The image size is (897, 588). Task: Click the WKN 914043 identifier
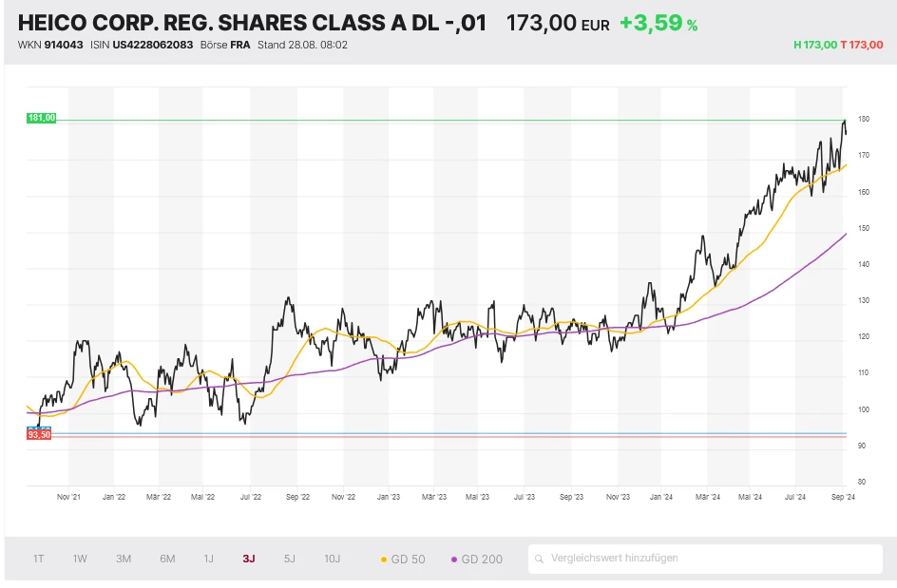64,45
